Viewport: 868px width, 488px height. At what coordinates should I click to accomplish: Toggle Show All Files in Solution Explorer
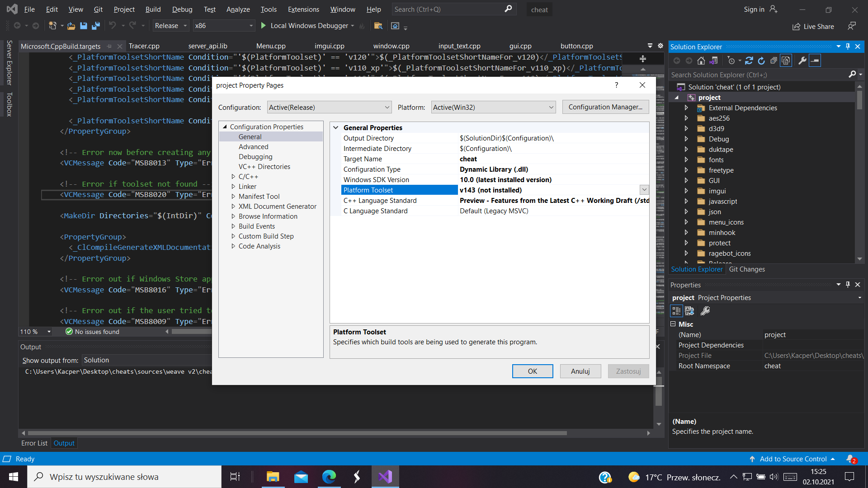[x=786, y=61]
